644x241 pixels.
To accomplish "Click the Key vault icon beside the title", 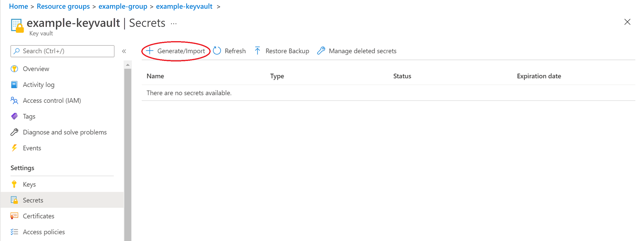I will [17, 26].
